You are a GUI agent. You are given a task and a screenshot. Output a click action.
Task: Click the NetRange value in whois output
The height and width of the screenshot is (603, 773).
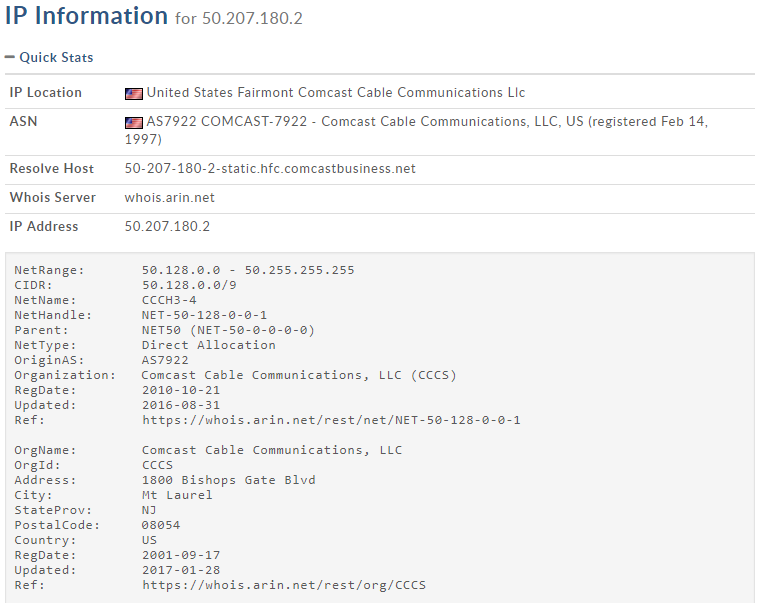point(248,270)
